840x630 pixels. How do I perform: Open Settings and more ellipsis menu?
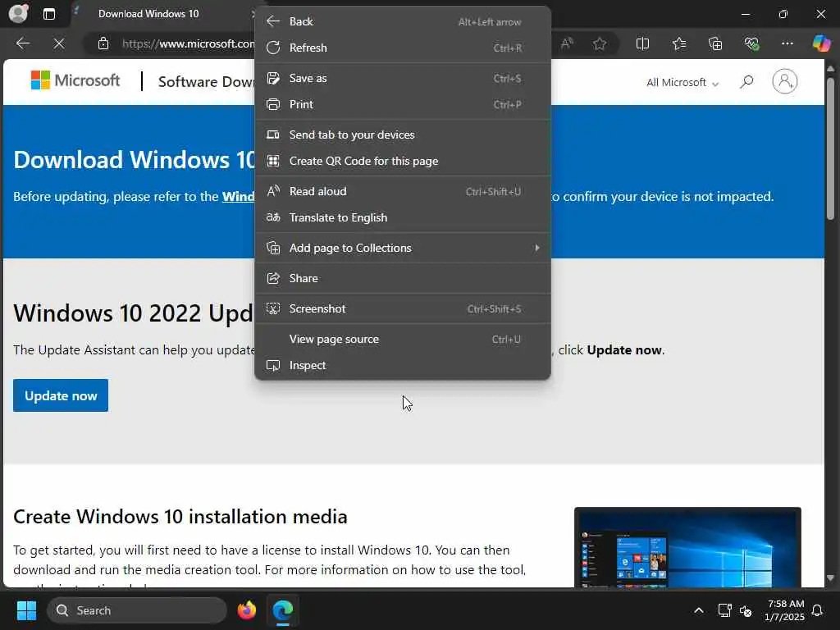tap(787, 43)
